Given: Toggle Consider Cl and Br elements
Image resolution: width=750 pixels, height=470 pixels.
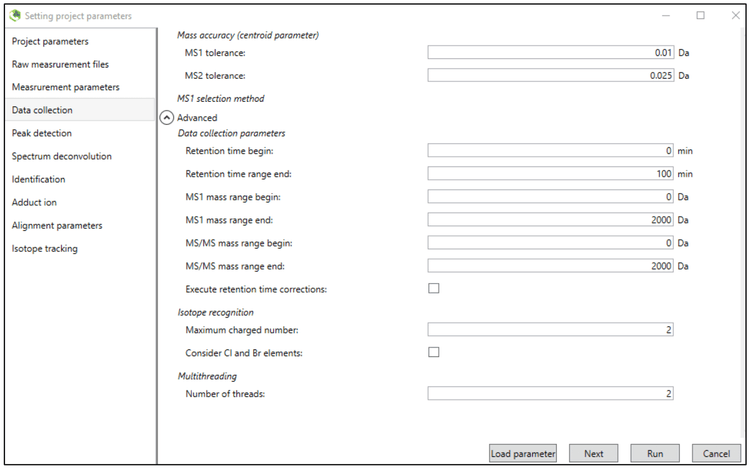Looking at the screenshot, I should point(434,352).
